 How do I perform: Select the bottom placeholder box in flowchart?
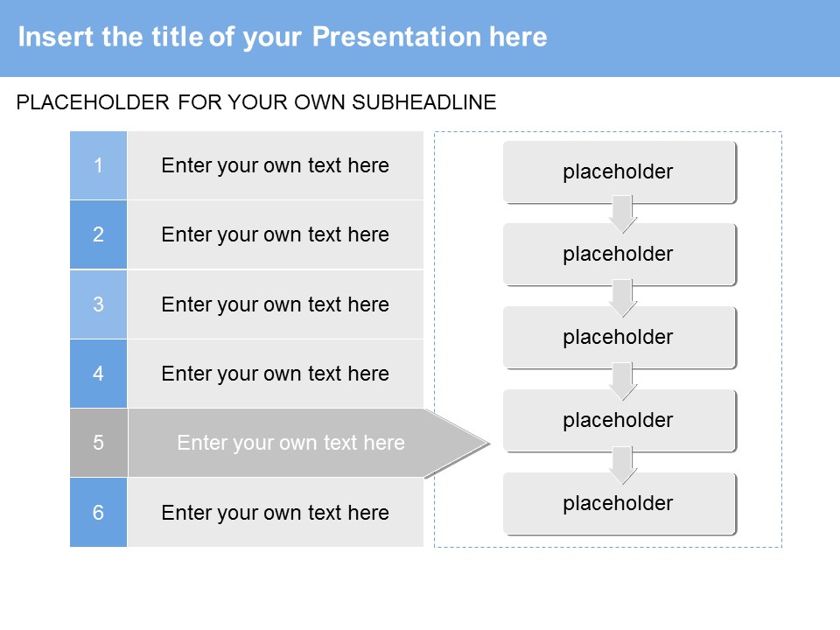coord(618,503)
